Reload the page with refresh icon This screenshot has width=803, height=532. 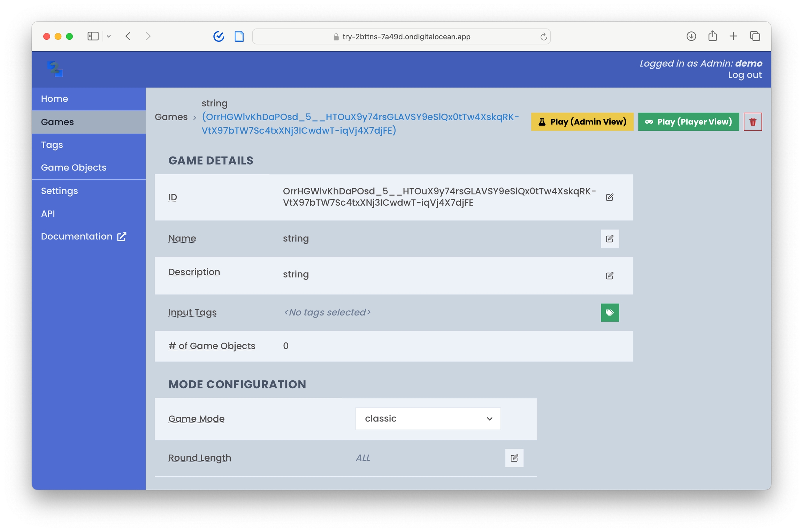point(543,37)
